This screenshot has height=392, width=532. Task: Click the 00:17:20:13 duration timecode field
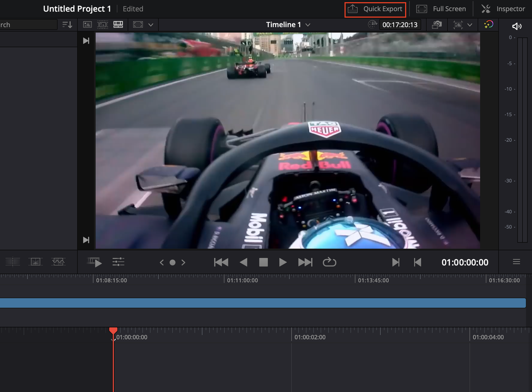click(400, 25)
